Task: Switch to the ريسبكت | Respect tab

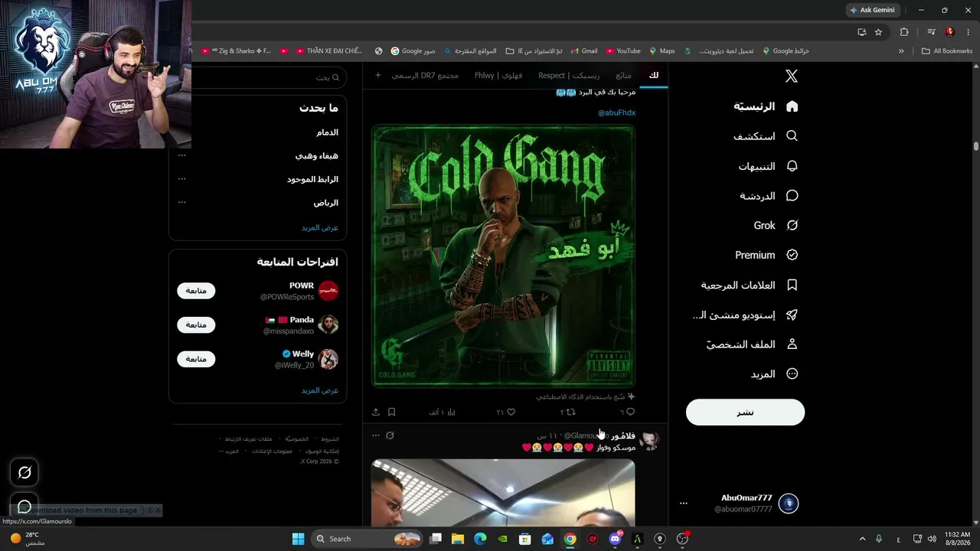Action: (x=569, y=75)
